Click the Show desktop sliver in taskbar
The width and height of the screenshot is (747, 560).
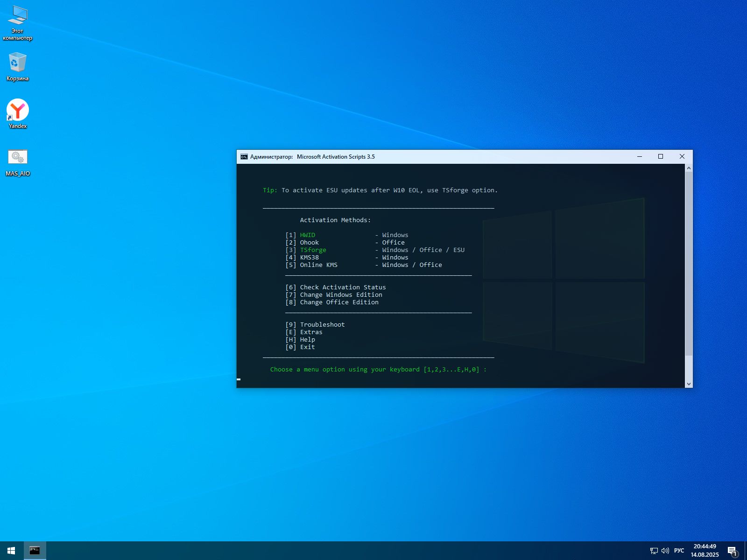click(x=746, y=551)
